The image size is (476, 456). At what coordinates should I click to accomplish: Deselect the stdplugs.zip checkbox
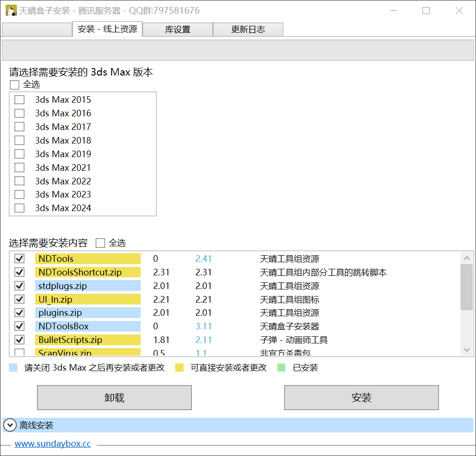pyautogui.click(x=19, y=286)
